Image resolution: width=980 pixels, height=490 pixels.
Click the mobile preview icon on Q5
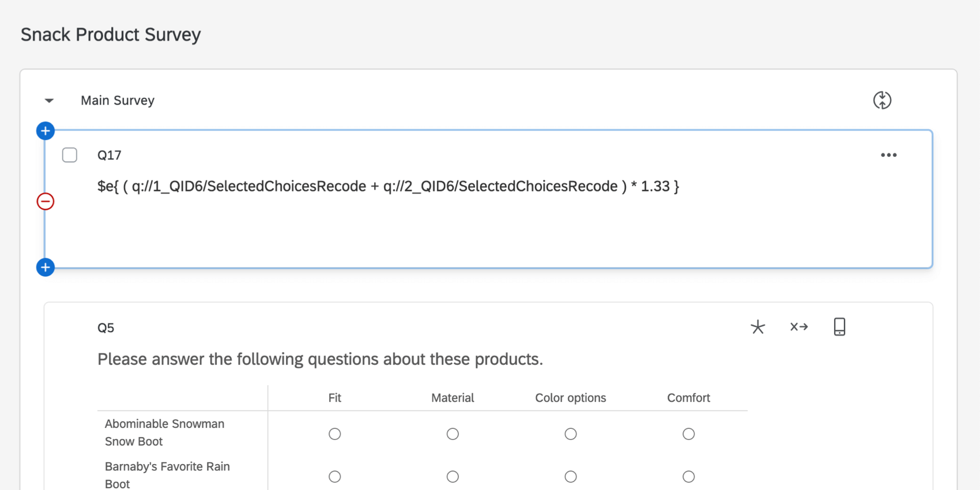click(839, 327)
